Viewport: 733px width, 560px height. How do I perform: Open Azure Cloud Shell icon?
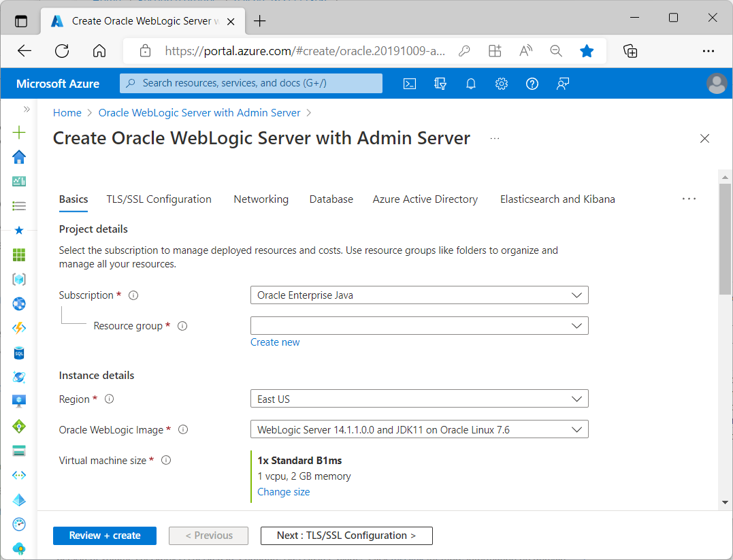pyautogui.click(x=410, y=84)
